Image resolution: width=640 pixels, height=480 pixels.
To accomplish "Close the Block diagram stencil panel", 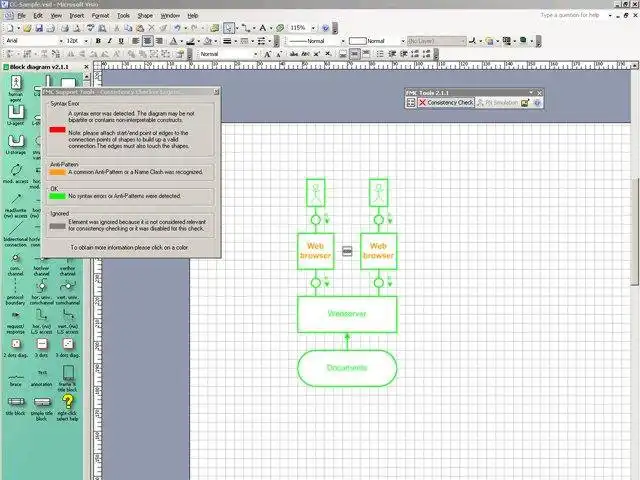I will pos(86,67).
